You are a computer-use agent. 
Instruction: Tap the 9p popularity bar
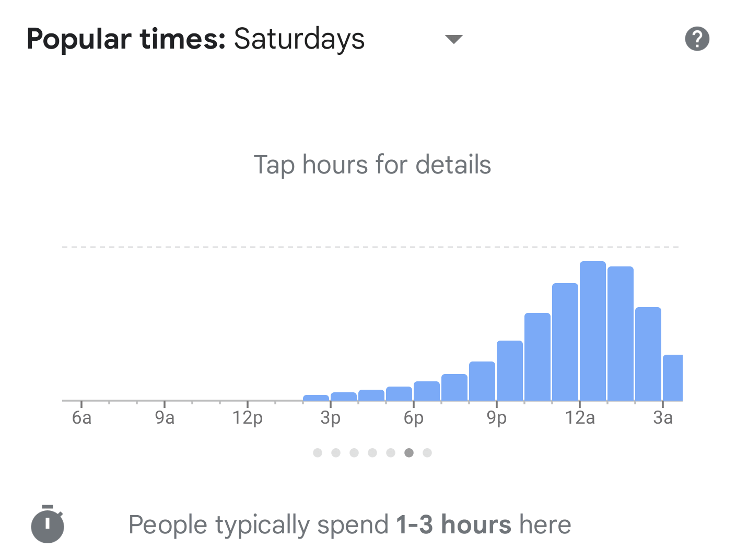(x=509, y=370)
